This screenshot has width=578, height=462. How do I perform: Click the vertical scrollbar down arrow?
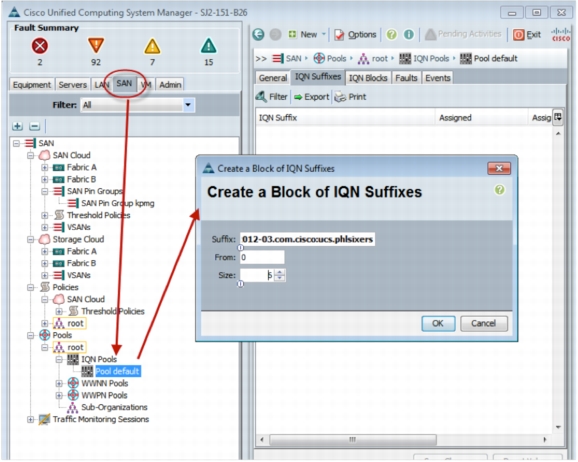(558, 427)
